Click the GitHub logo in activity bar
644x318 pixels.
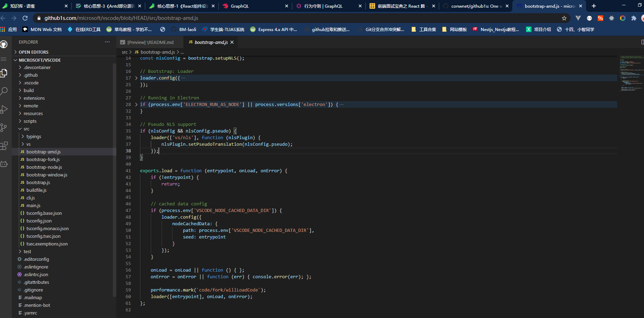pyautogui.click(x=4, y=44)
